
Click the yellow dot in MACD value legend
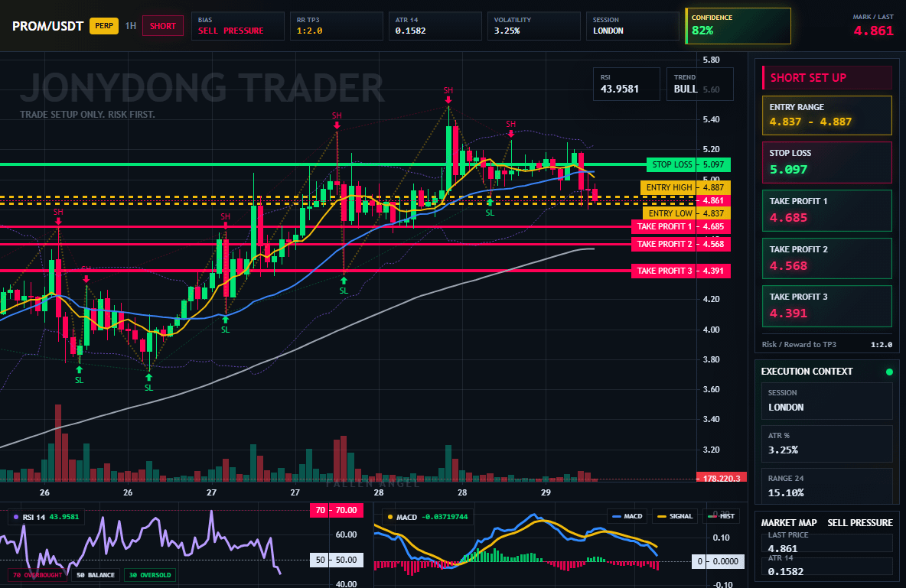coord(390,517)
